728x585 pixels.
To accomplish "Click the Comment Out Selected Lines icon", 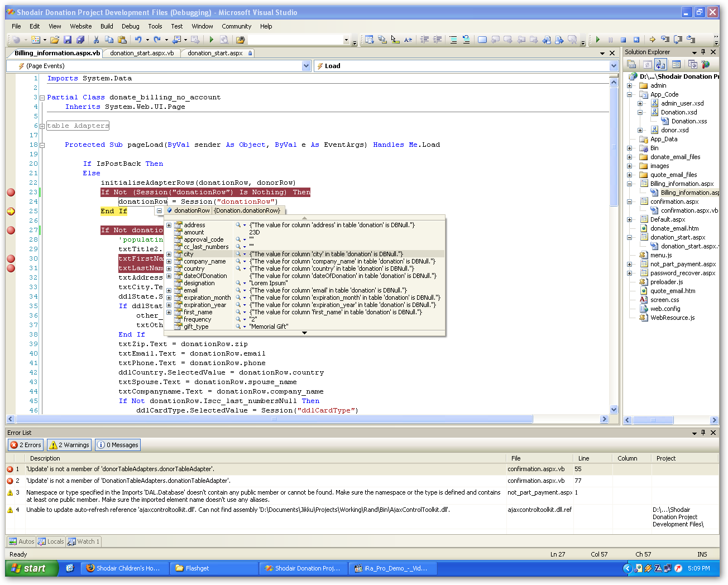I will coord(453,40).
